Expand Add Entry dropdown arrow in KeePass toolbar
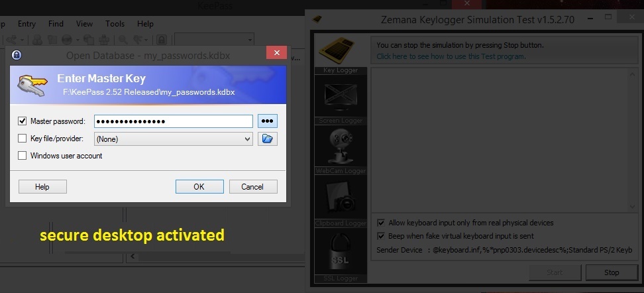644x293 pixels. [x=22, y=40]
